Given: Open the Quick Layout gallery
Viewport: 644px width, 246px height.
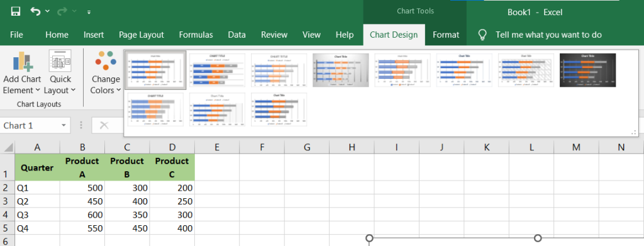Looking at the screenshot, I should tap(60, 73).
